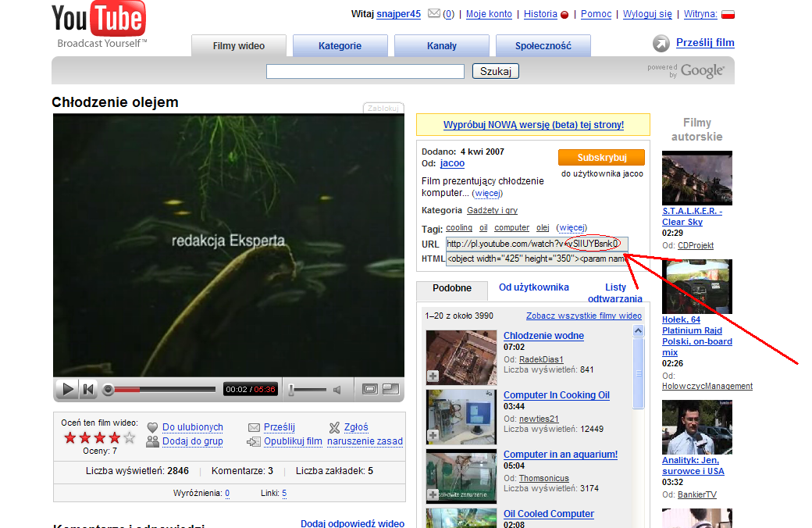The width and height of the screenshot is (812, 528).
Task: Open Analityk: Jen, surowce i USA thumbnail
Action: tap(697, 427)
